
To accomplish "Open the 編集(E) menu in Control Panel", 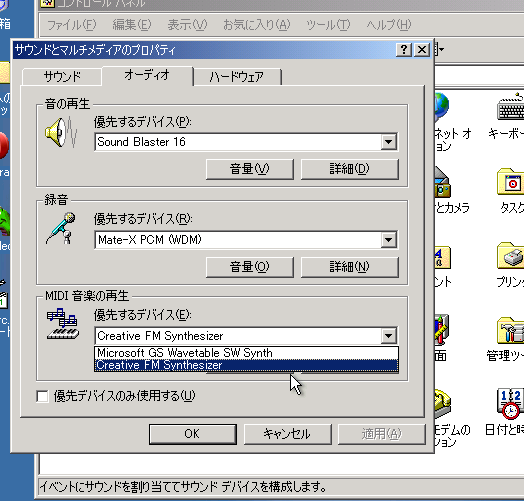I will coord(132,25).
